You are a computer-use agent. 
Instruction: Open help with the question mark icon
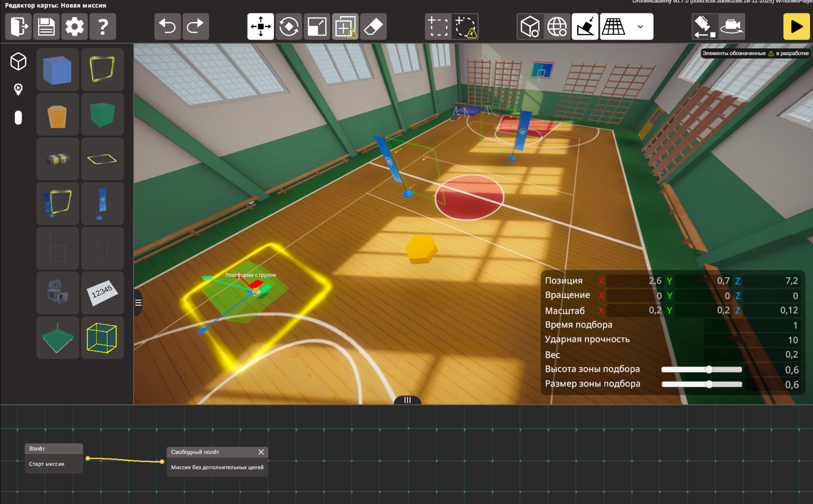[x=103, y=27]
